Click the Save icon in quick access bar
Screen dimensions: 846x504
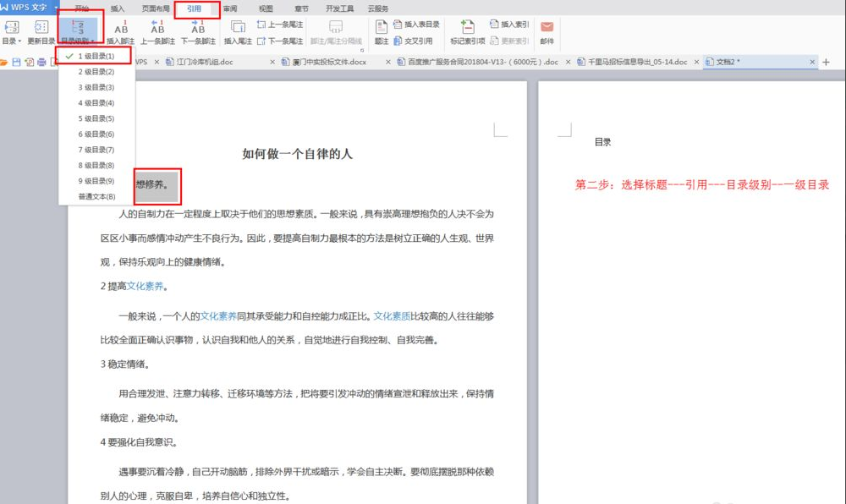click(15, 61)
